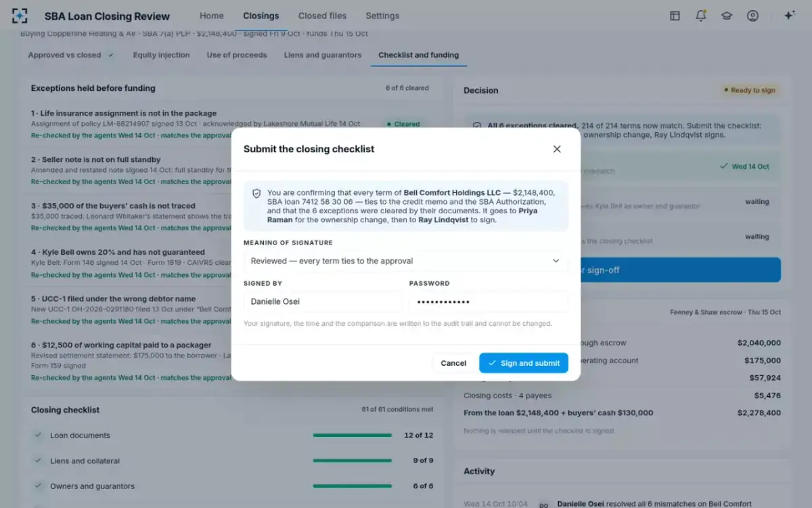The height and width of the screenshot is (508, 812).
Task: Click the shield icon beside All 6 exceptions cleared
Action: point(477,126)
